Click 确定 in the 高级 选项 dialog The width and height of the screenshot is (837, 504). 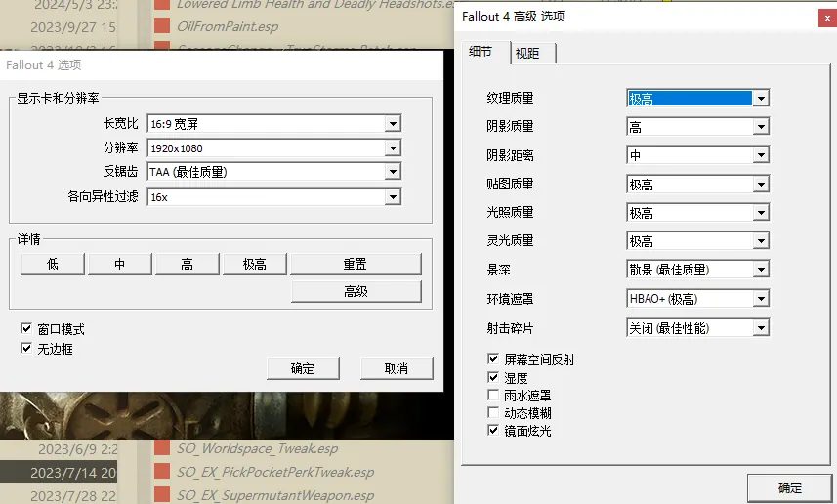[x=789, y=487]
